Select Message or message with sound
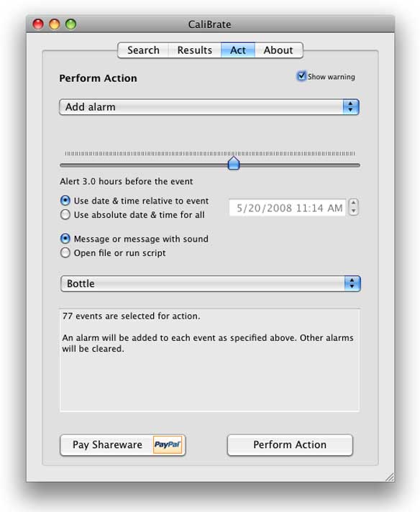The height and width of the screenshot is (512, 420). click(65, 239)
